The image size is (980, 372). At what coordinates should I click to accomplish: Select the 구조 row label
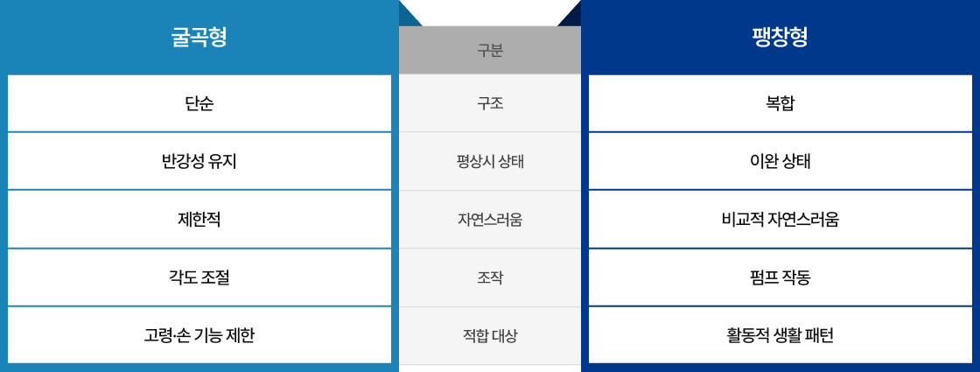coord(490,103)
